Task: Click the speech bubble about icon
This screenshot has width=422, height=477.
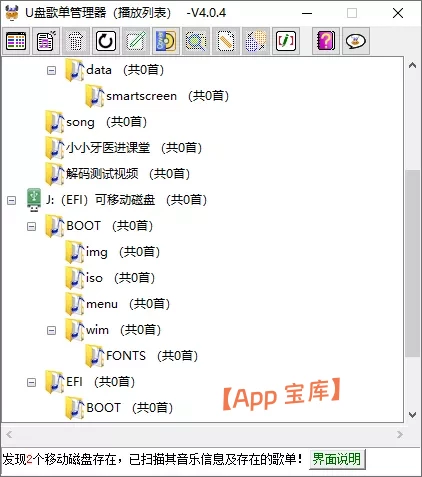Action: pyautogui.click(x=356, y=41)
